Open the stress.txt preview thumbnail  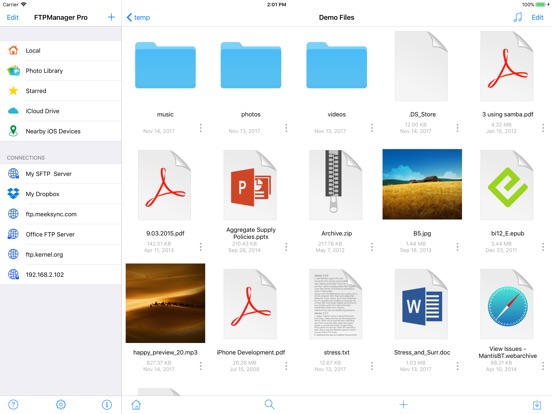point(335,304)
